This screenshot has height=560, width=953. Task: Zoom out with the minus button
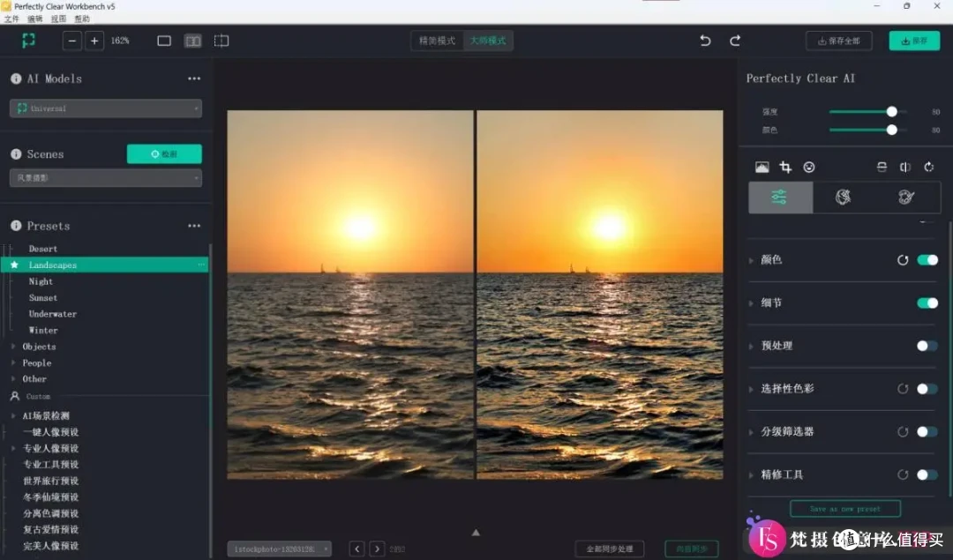pos(71,41)
